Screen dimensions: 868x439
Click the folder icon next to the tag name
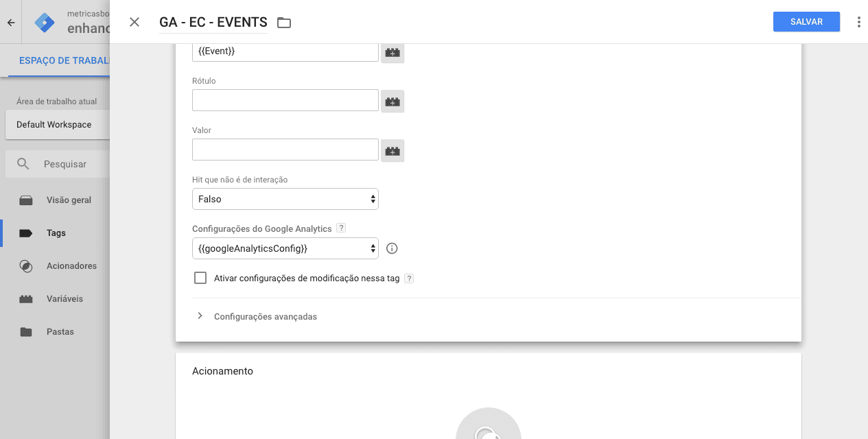284,22
